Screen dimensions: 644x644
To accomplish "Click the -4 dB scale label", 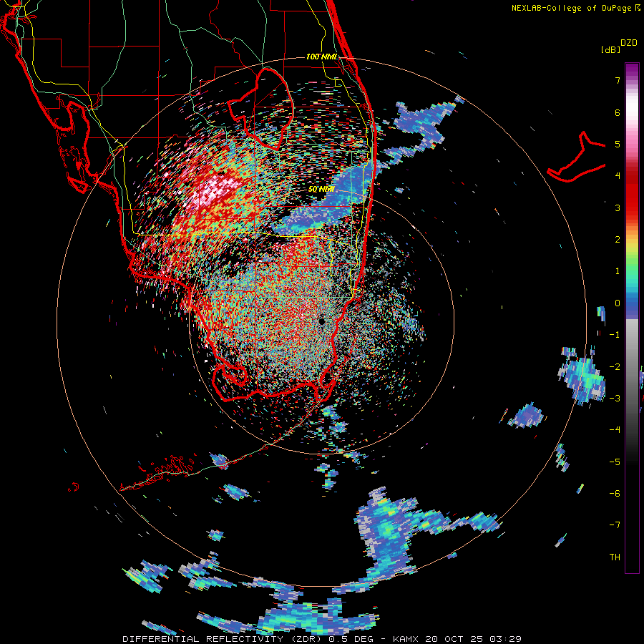I will pyautogui.click(x=615, y=430).
